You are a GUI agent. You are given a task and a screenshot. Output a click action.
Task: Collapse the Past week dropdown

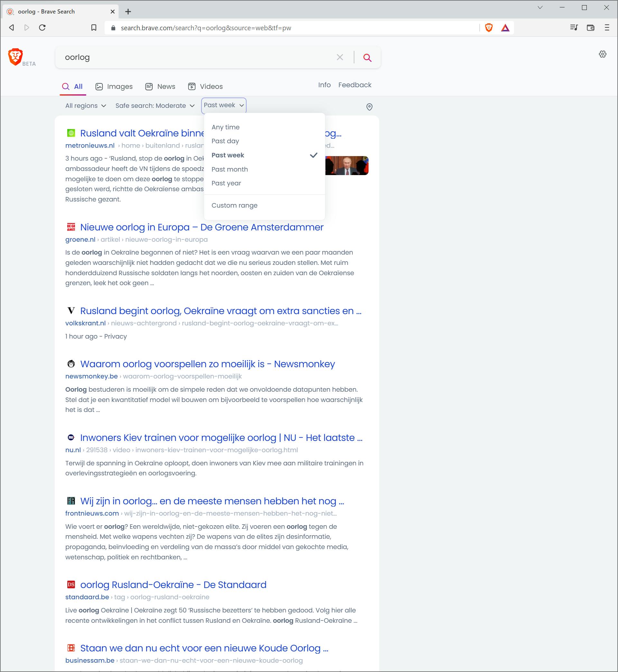point(224,105)
